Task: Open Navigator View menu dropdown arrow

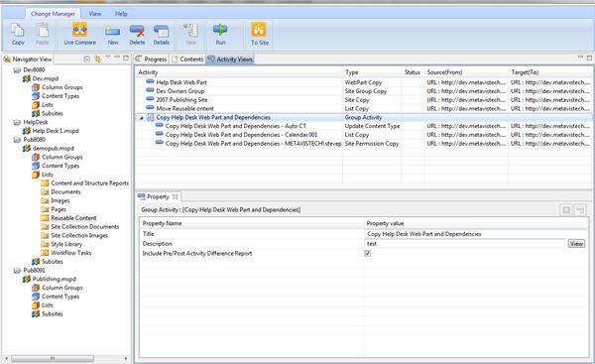Action: pos(108,57)
